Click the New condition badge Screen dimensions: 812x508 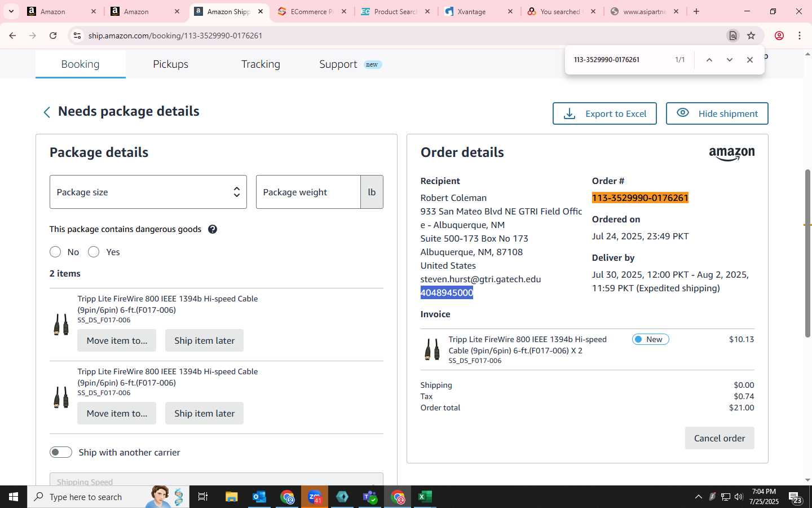tap(650, 339)
